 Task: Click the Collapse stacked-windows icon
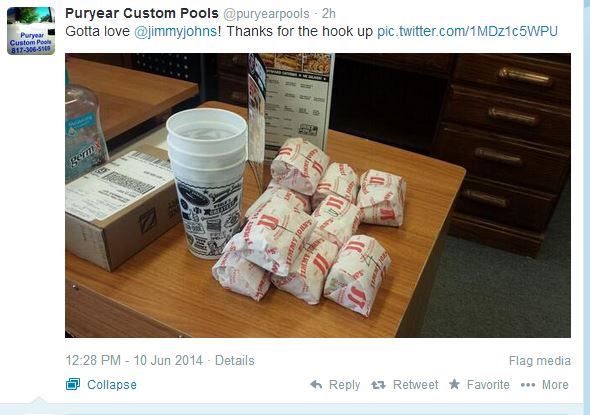point(73,384)
